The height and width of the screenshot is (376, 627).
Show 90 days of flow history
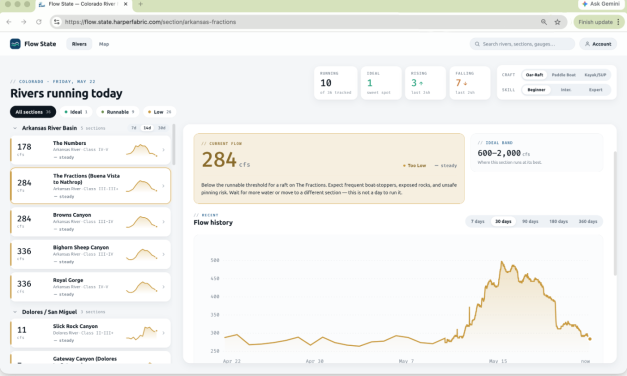[530, 222]
